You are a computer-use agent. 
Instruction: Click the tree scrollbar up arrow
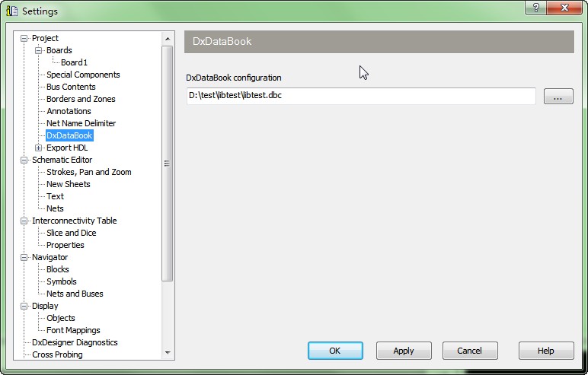(168, 39)
